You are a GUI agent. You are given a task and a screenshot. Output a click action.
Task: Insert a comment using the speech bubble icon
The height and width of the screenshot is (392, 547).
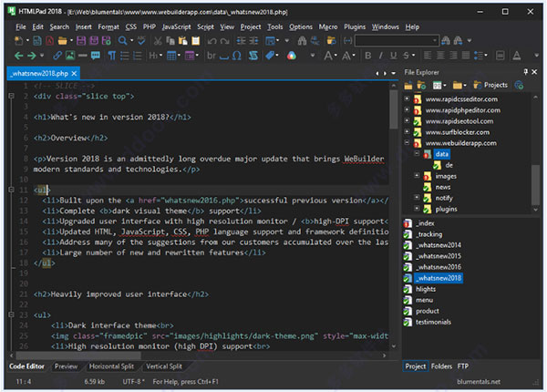[95, 56]
